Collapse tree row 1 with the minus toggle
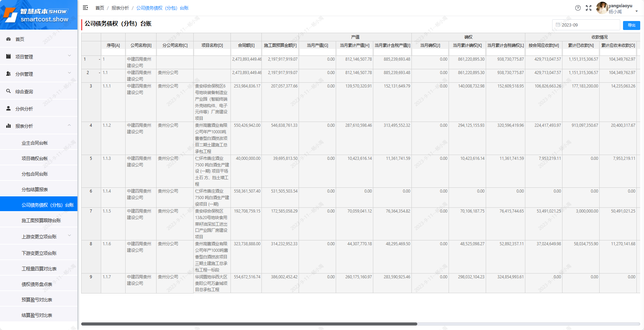This screenshot has width=644, height=330. [99, 59]
